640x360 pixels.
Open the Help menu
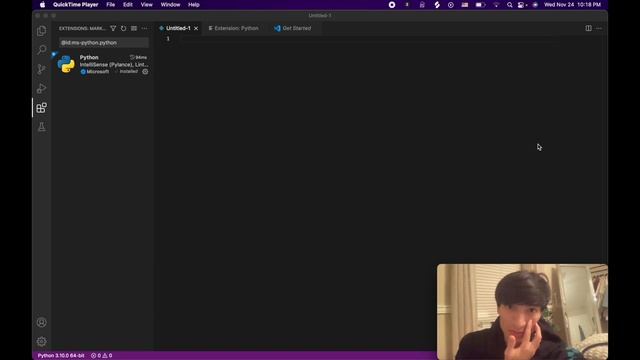(x=194, y=5)
